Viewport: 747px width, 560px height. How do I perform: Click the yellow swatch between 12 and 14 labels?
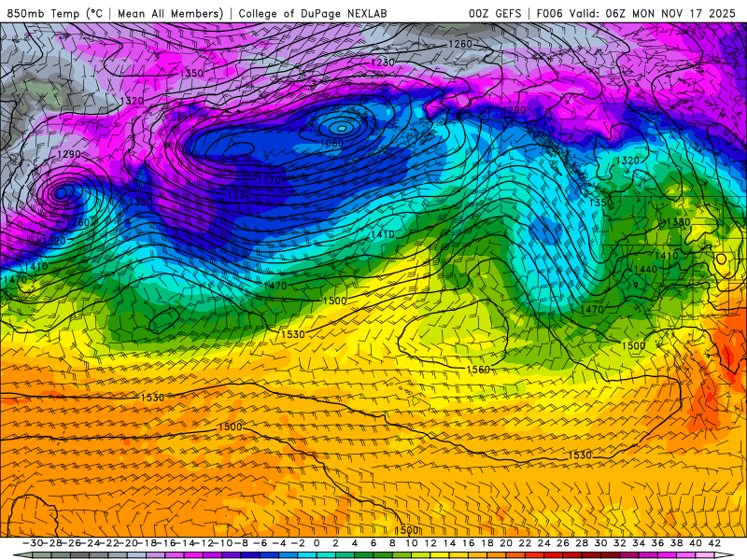point(440,556)
